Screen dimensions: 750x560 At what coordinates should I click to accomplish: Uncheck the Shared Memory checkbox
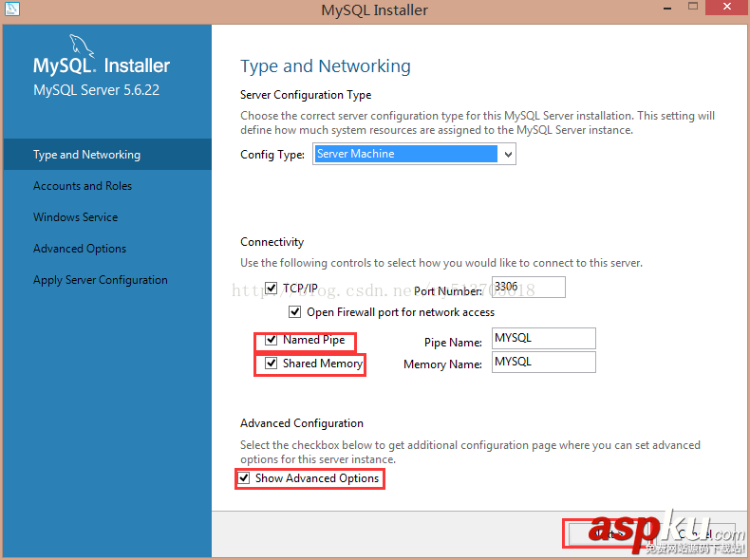272,364
